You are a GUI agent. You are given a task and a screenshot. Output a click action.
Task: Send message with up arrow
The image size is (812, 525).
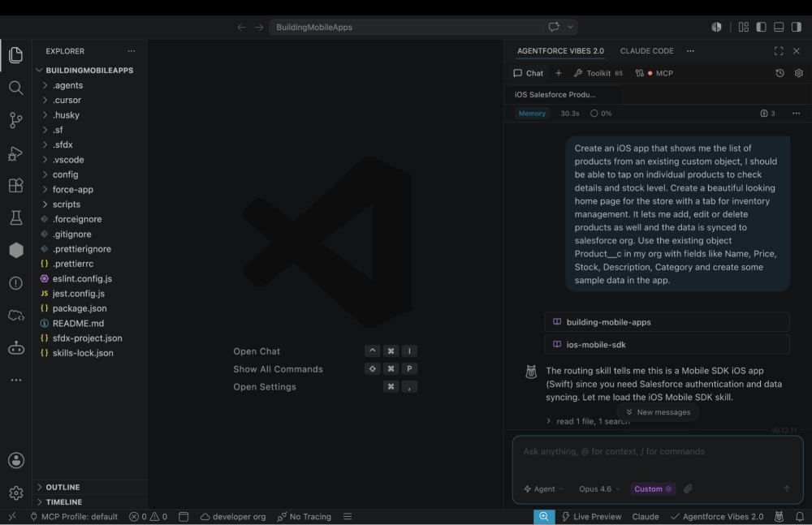(x=787, y=488)
